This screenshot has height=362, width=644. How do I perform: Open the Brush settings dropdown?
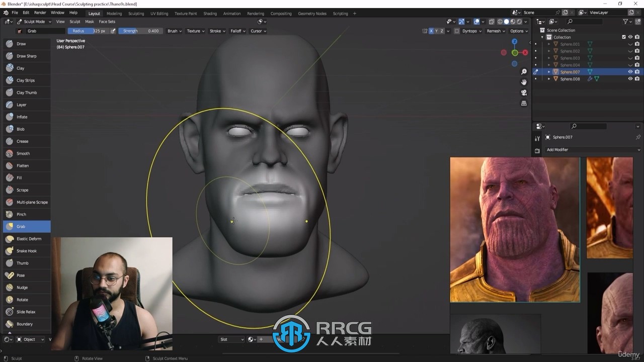pos(174,31)
